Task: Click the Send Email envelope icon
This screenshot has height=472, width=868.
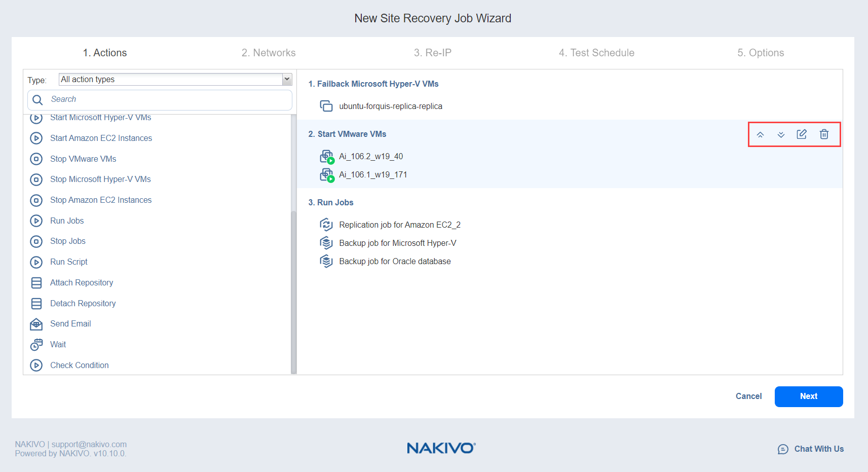Action: coord(36,324)
